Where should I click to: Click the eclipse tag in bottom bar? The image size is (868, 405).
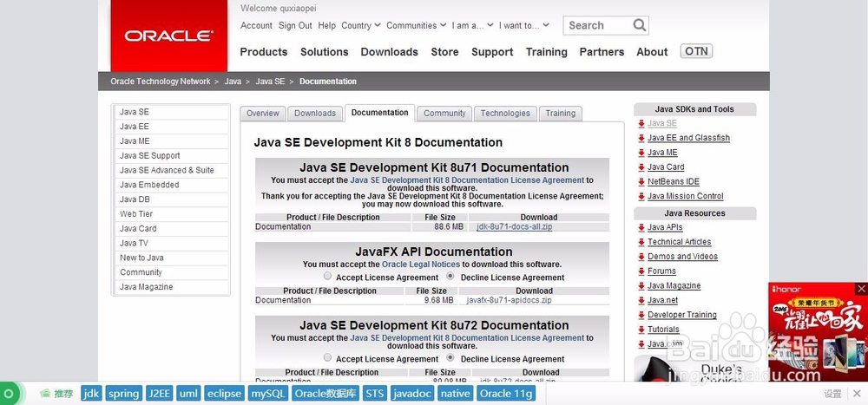224,394
